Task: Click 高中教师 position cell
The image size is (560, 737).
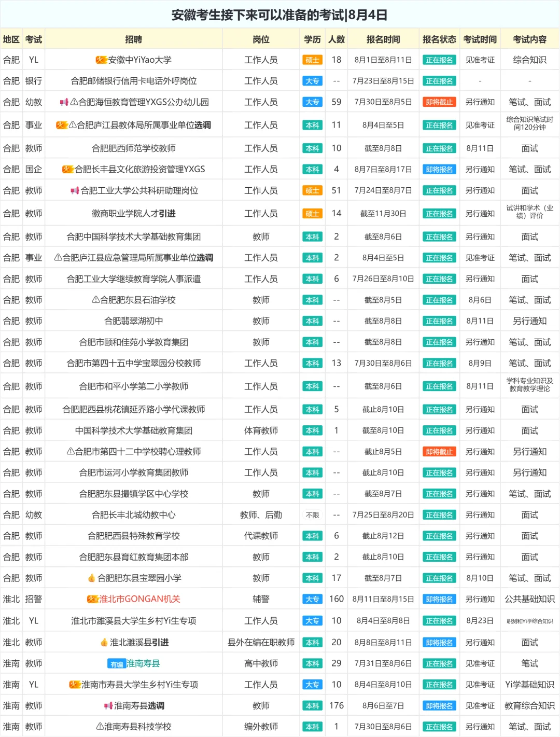Action: click(x=261, y=664)
